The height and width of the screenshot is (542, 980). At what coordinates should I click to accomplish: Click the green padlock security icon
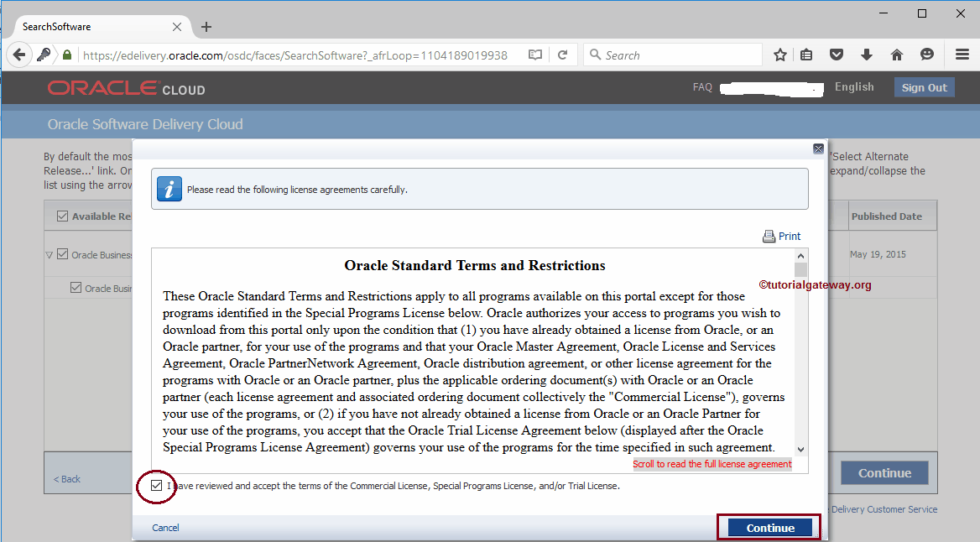click(x=67, y=55)
